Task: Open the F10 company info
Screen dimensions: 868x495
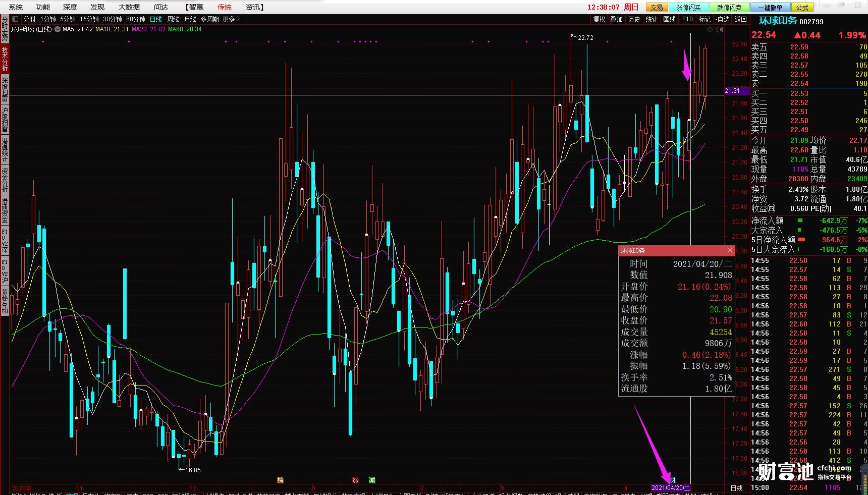Action: (x=687, y=19)
